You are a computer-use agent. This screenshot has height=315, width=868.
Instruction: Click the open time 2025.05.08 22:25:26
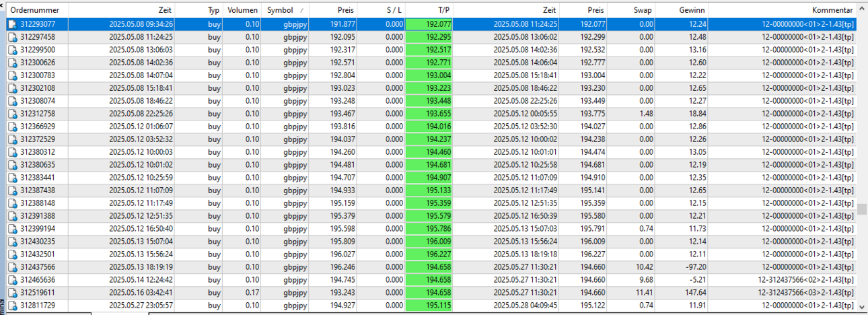pos(141,113)
